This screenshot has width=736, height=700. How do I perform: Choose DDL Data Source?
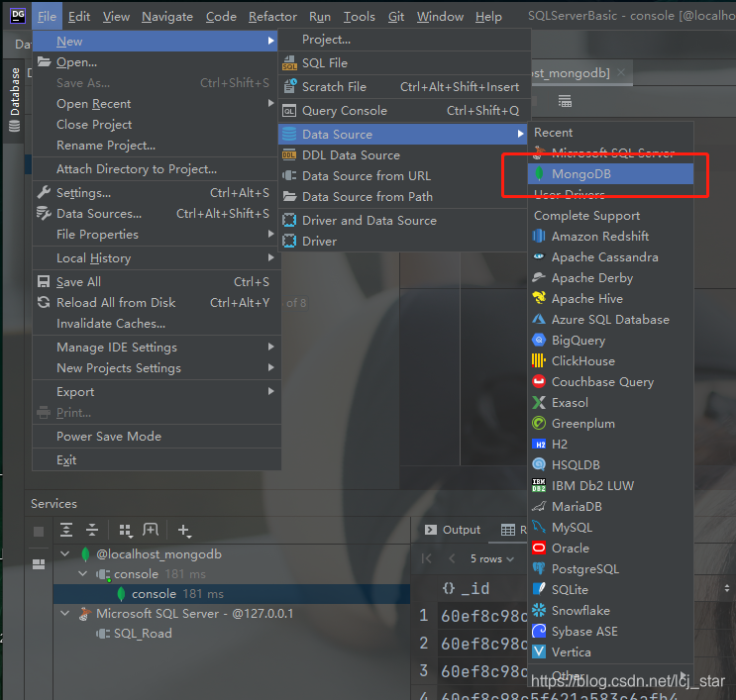pyautogui.click(x=403, y=155)
